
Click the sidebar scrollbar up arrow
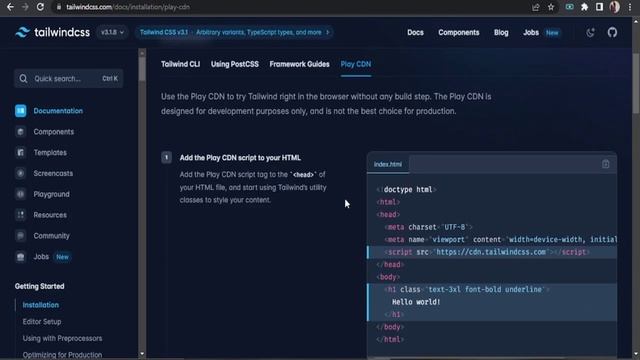[142, 53]
